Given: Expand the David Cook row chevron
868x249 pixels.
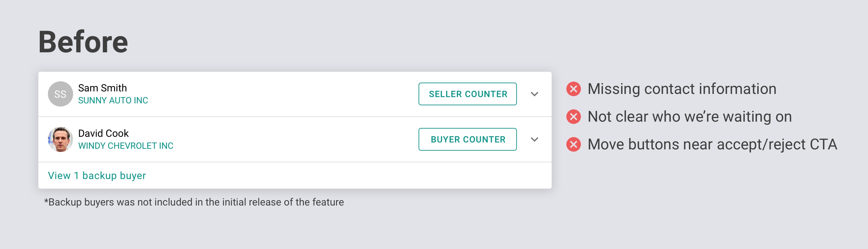Looking at the screenshot, I should point(535,139).
